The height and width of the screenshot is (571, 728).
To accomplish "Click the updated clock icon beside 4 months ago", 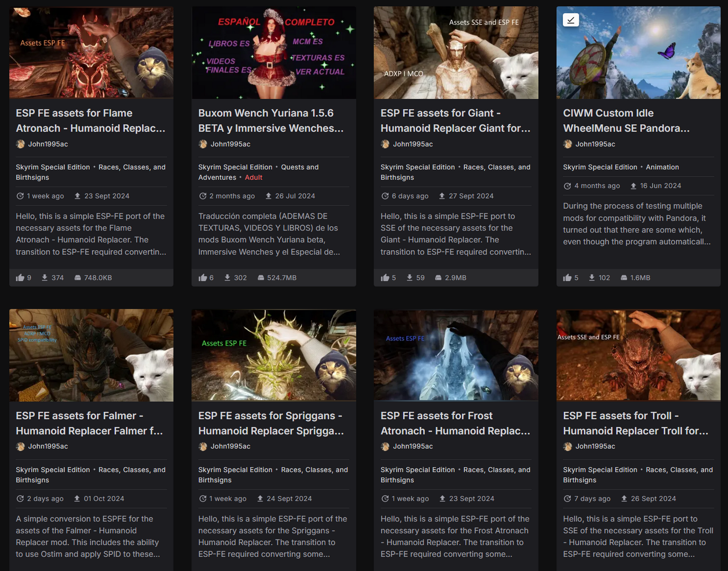I will 567,186.
